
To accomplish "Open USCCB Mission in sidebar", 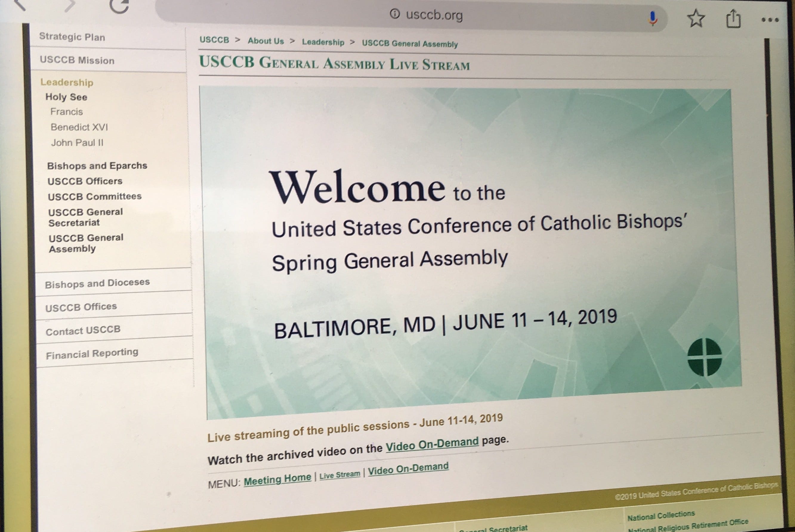I will [x=77, y=60].
